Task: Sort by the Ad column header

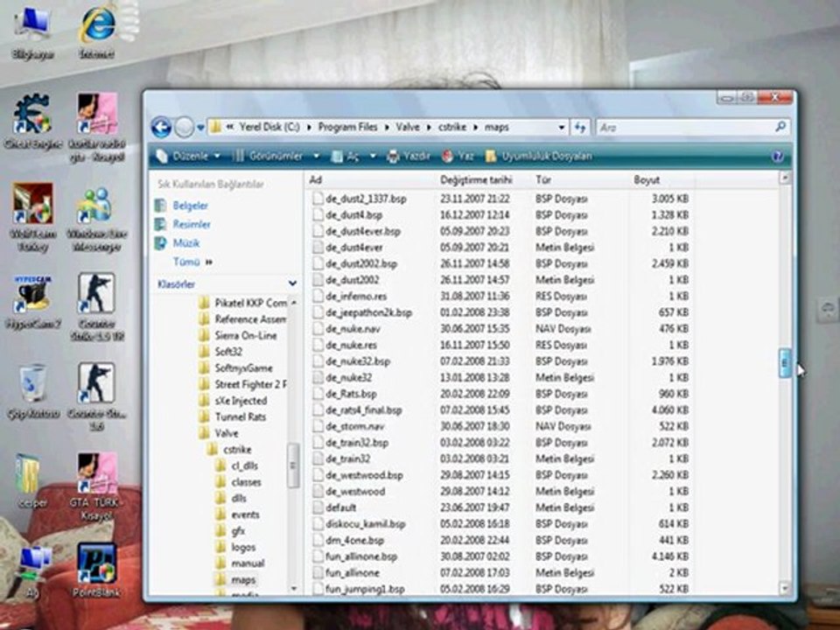Action: [x=371, y=180]
